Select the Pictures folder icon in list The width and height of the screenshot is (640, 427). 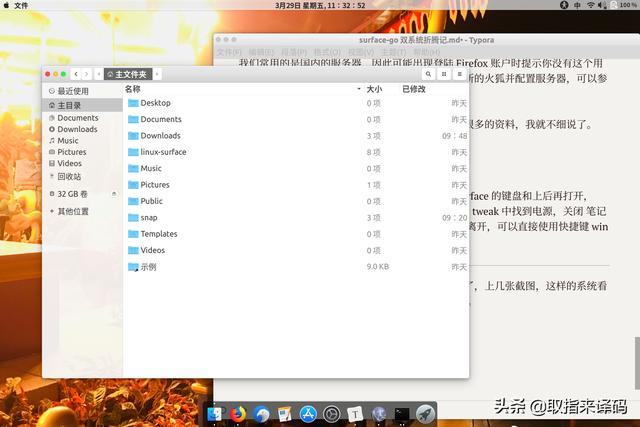coord(133,185)
